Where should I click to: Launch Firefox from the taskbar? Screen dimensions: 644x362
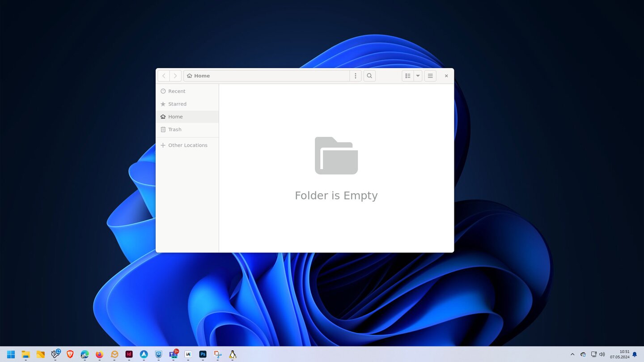pos(99,354)
